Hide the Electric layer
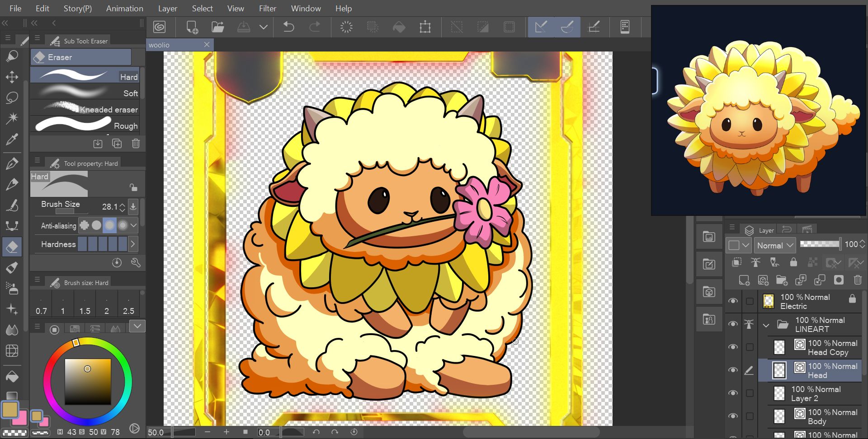 [733, 301]
